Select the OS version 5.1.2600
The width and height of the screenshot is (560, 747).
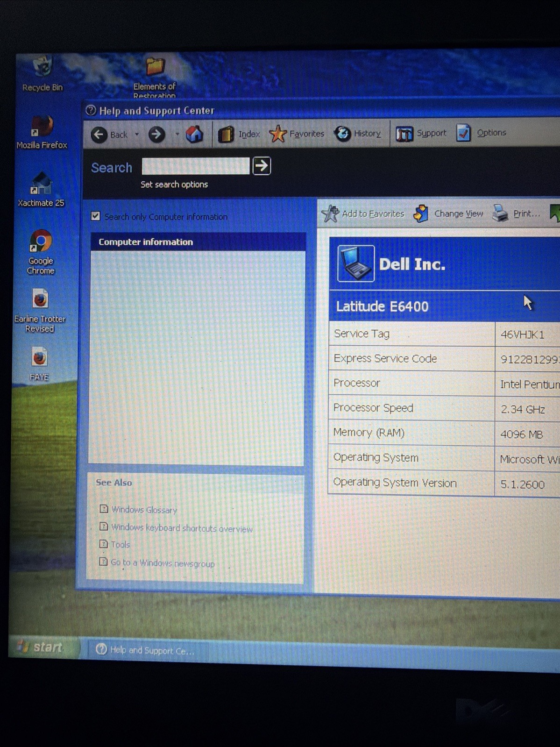pyautogui.click(x=522, y=484)
